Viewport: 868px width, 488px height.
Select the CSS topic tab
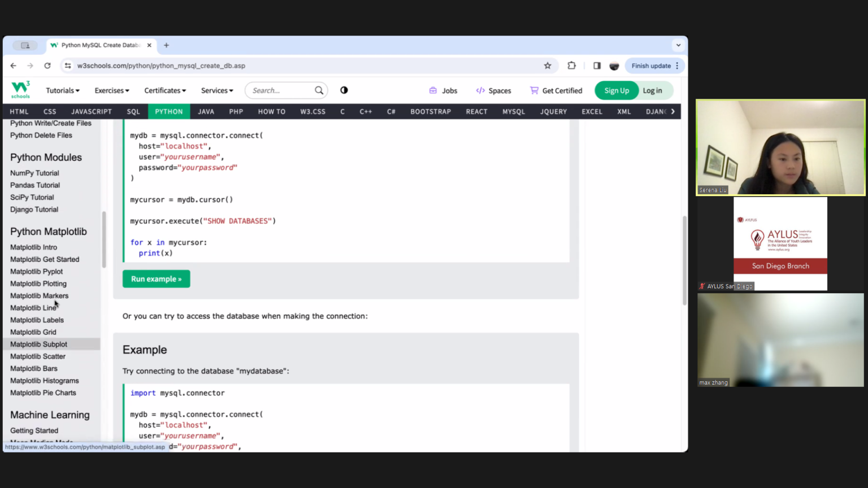[x=50, y=111]
